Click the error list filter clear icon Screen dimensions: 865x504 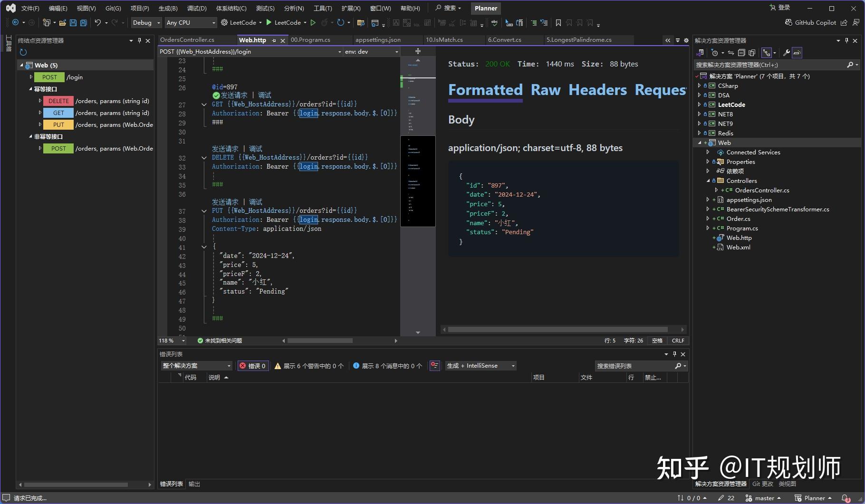coord(434,365)
